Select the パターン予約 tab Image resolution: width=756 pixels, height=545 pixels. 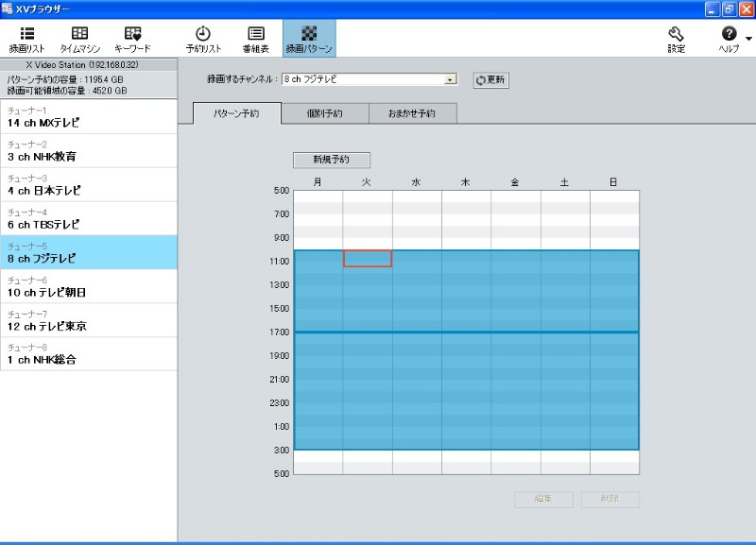(x=236, y=113)
